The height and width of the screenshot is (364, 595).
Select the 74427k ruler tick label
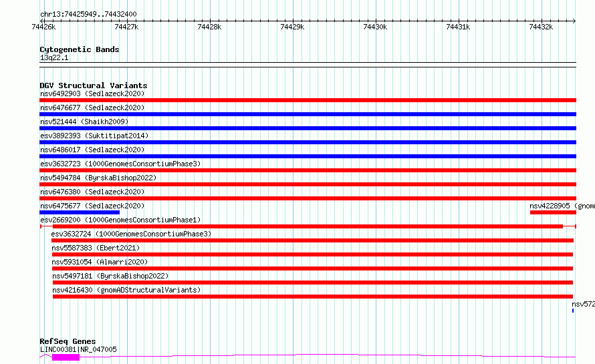click(x=126, y=27)
